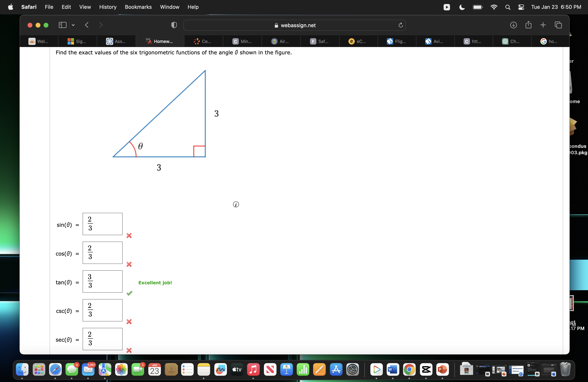Viewport: 588px width, 382px height.
Task: Open Downloads from the Safari toolbar
Action: tap(513, 25)
